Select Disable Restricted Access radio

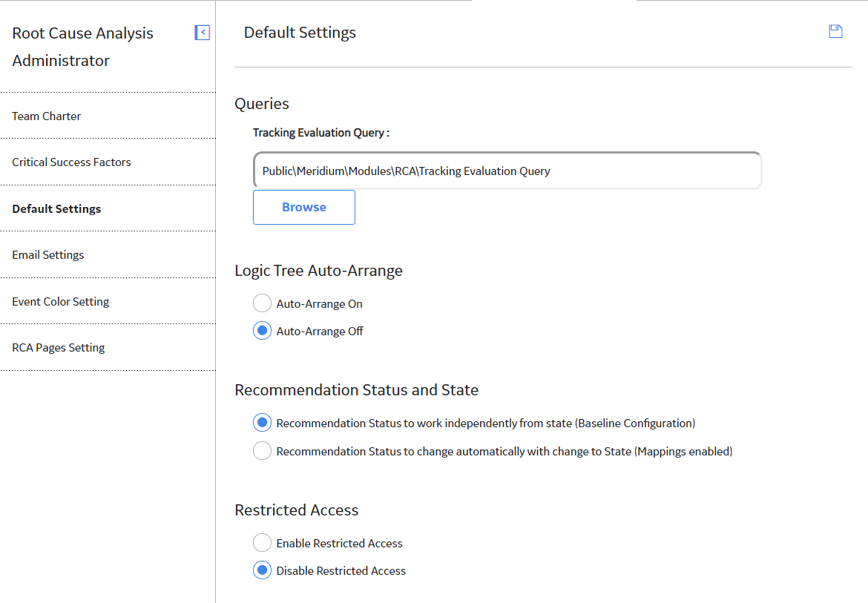click(x=262, y=570)
